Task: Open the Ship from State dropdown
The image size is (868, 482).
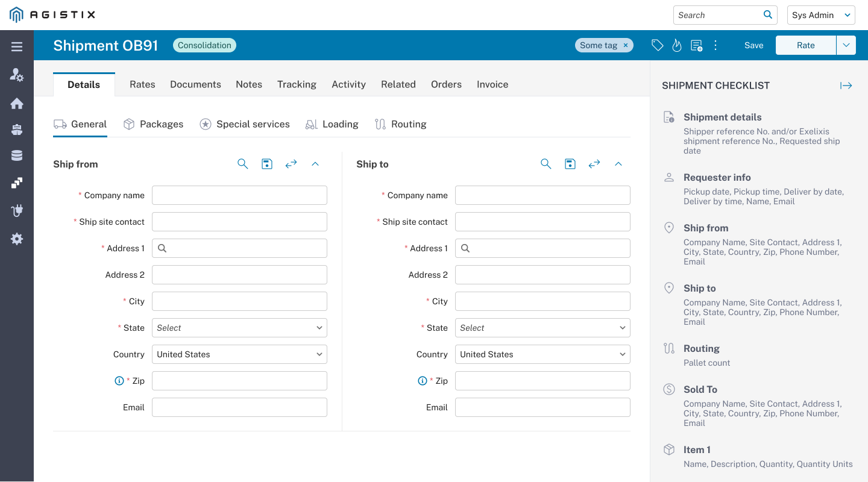Action: (239, 328)
